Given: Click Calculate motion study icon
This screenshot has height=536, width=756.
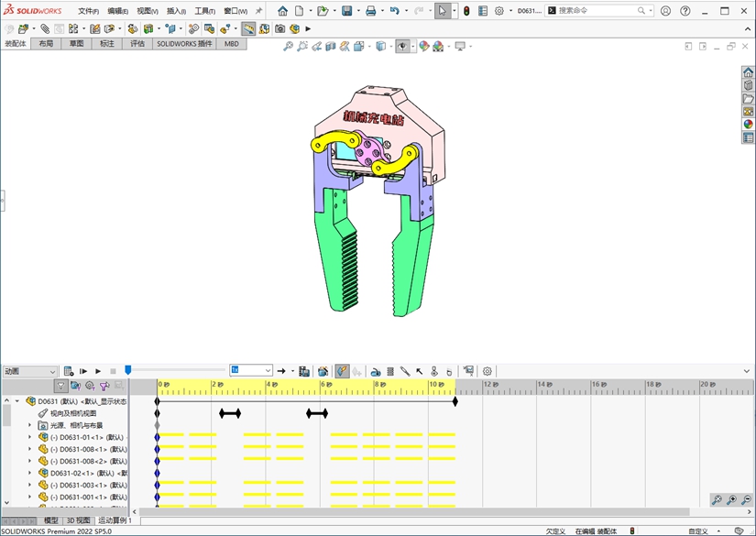Looking at the screenshot, I should (69, 371).
